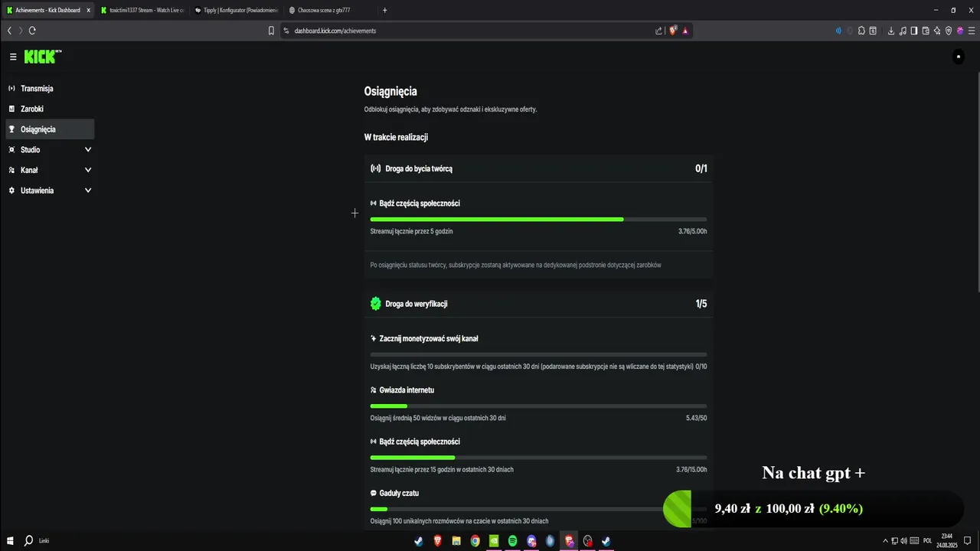Toggle the browser sidebar panel icon
The image size is (980, 551).
click(x=914, y=31)
